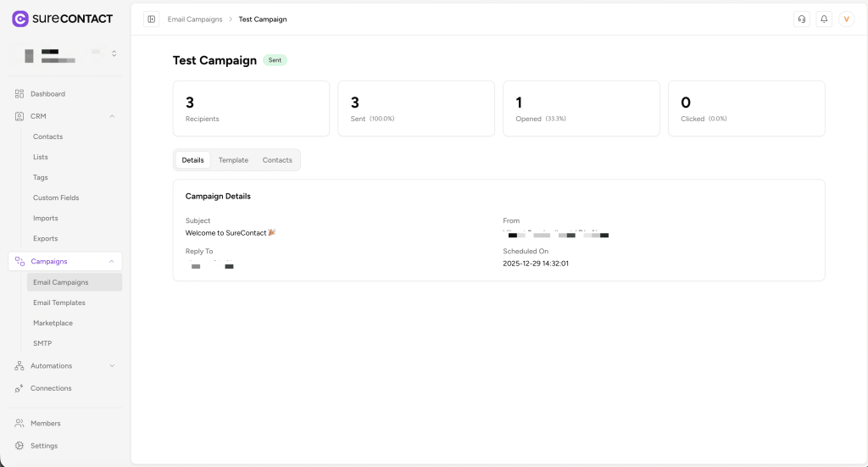Open Marketplace in sidebar
Viewport: 868px width, 467px height.
click(x=53, y=323)
